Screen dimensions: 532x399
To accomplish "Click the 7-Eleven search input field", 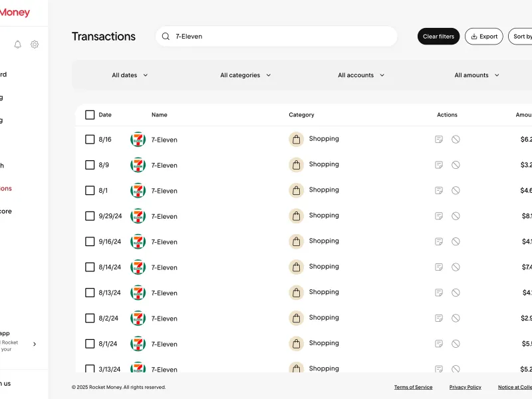I will click(276, 37).
